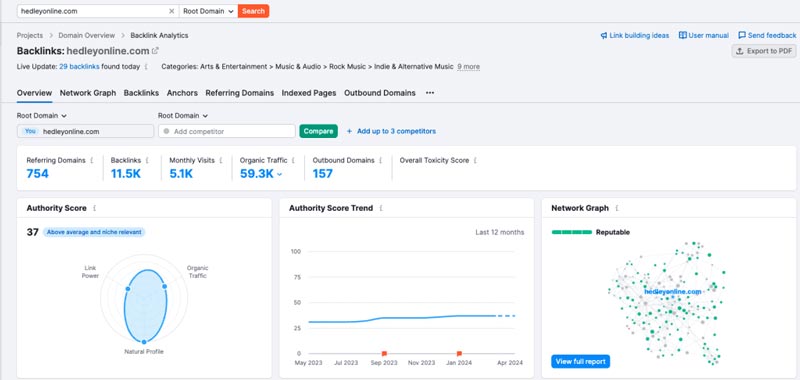Click the hedleyonline.com You domain field
Screen dimensions: 800x380
[x=85, y=131]
